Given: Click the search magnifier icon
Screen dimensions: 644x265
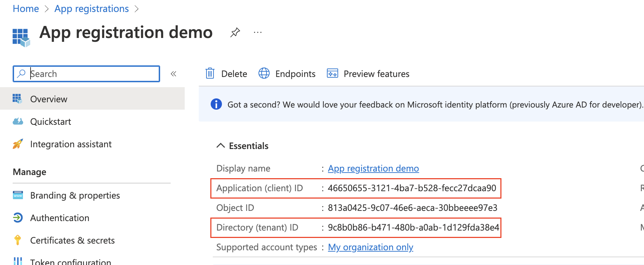Looking at the screenshot, I should pos(21,73).
